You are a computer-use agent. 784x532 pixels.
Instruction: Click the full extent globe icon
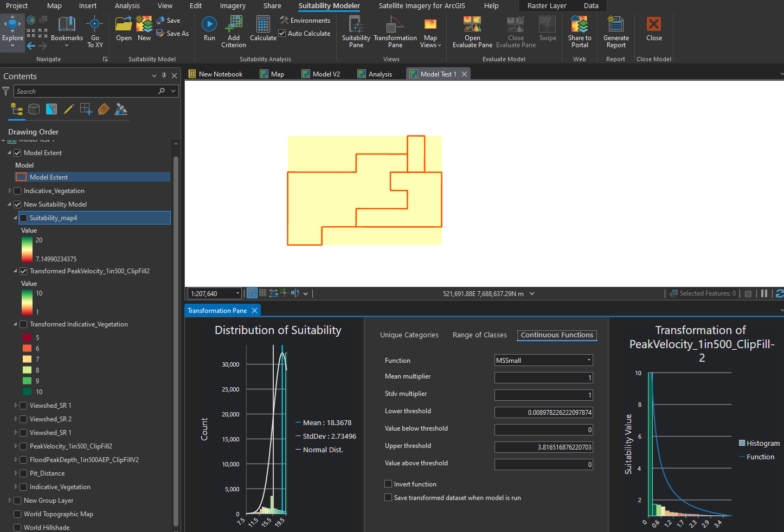tap(31, 20)
